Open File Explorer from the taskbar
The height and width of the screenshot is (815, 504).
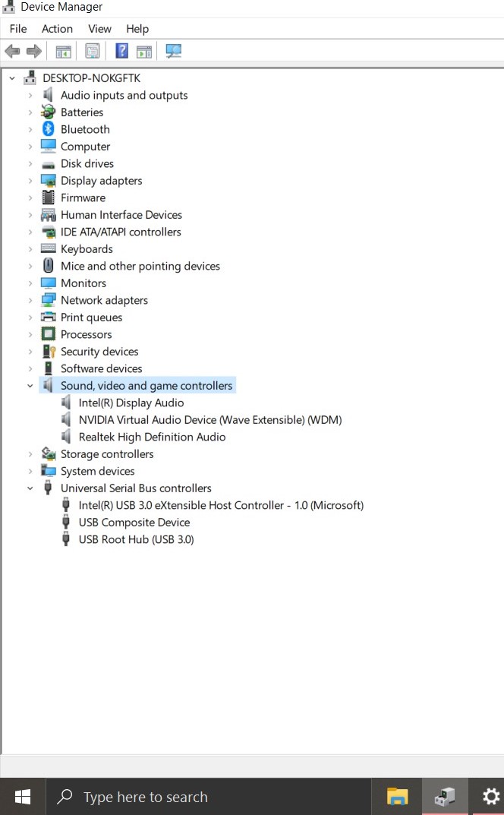398,796
